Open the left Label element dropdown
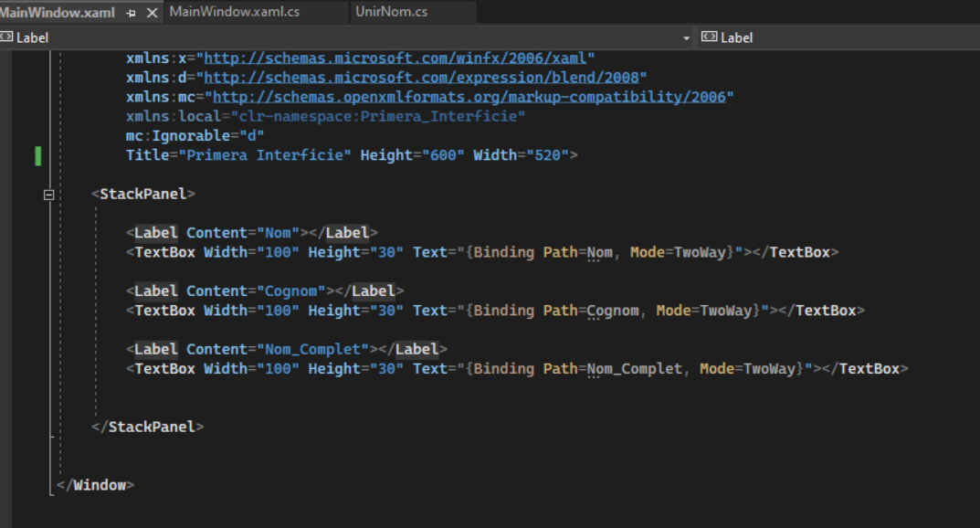 (x=347, y=37)
